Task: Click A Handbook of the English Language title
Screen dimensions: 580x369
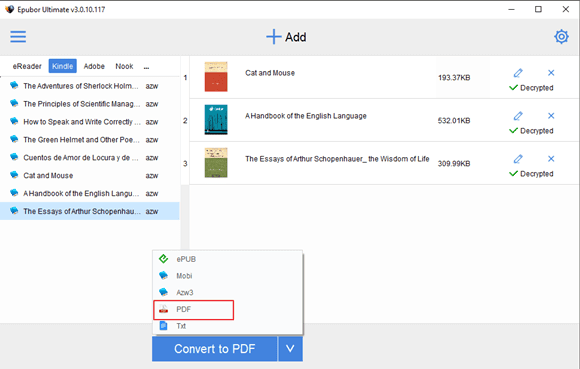Action: 306,116
